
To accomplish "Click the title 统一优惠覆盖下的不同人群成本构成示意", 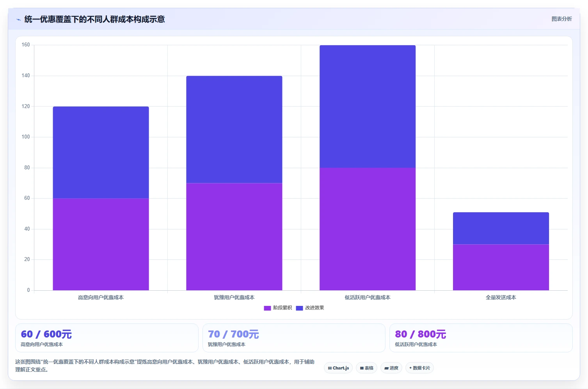I will (x=94, y=19).
